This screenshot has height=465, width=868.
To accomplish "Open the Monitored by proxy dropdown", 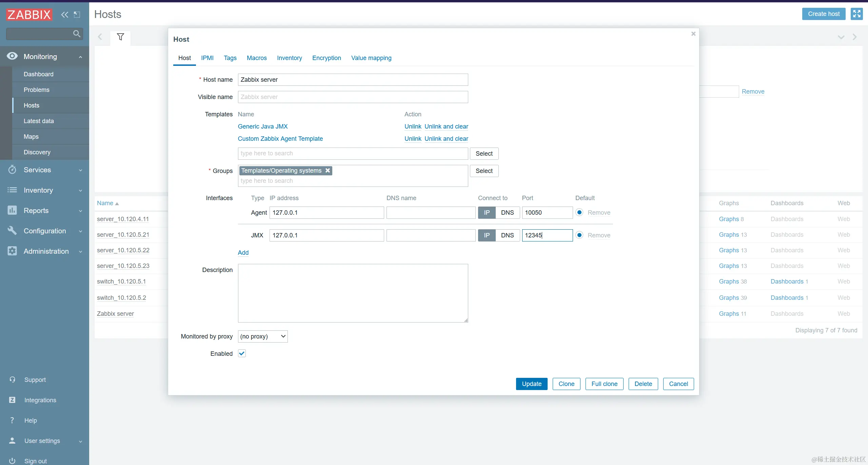I will point(263,336).
